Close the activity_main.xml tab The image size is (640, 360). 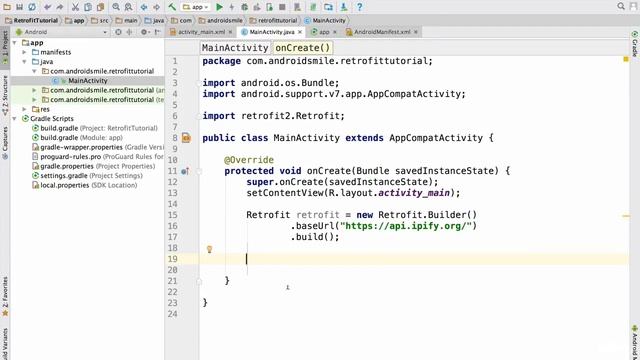coord(230,32)
